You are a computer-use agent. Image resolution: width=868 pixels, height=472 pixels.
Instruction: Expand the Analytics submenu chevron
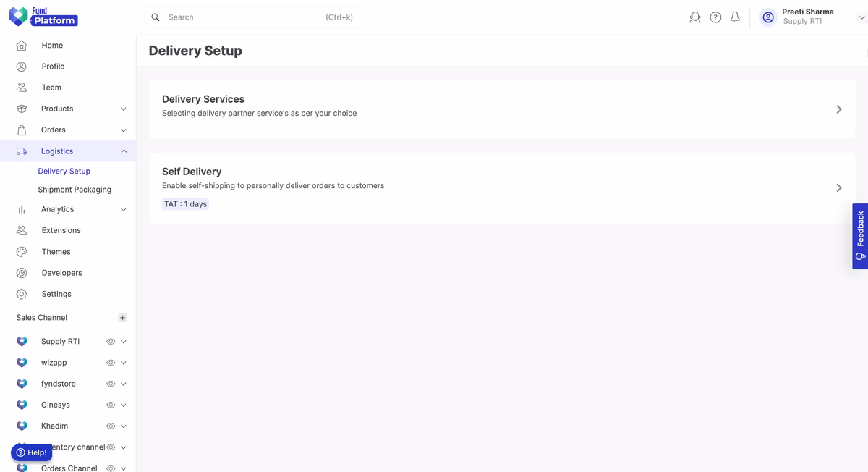coord(124,210)
